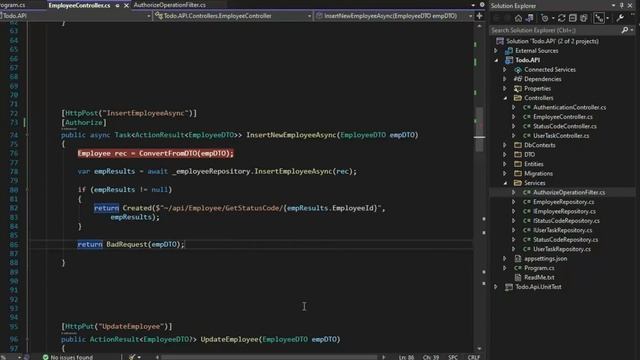Click the horizontal editor scrollbar
Screen dimensions: 640x360
tap(269, 357)
